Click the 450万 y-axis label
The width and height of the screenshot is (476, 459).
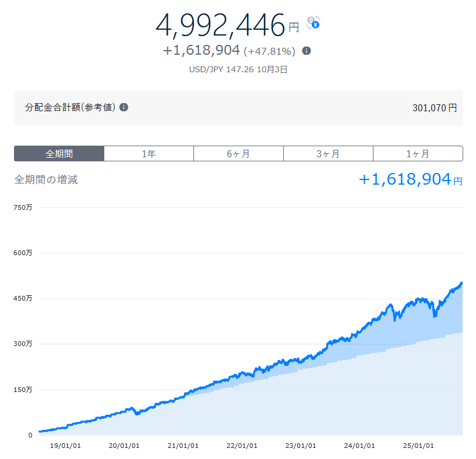point(23,298)
